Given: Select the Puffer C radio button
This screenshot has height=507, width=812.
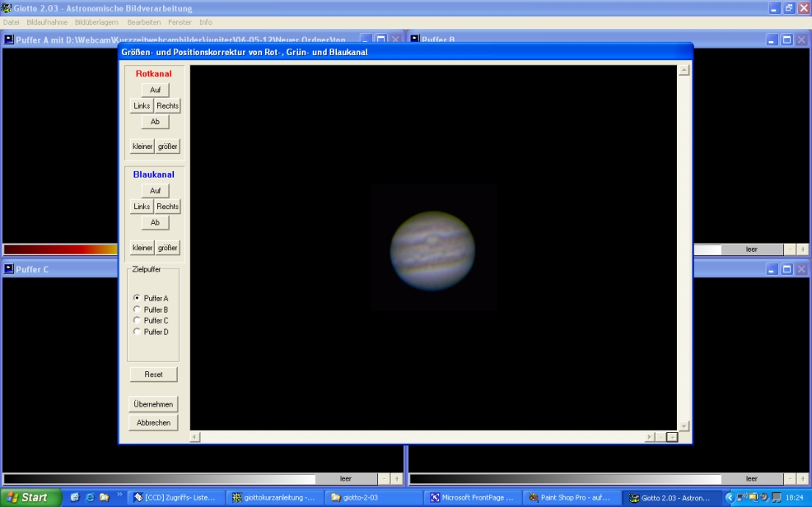Looking at the screenshot, I should tap(137, 320).
